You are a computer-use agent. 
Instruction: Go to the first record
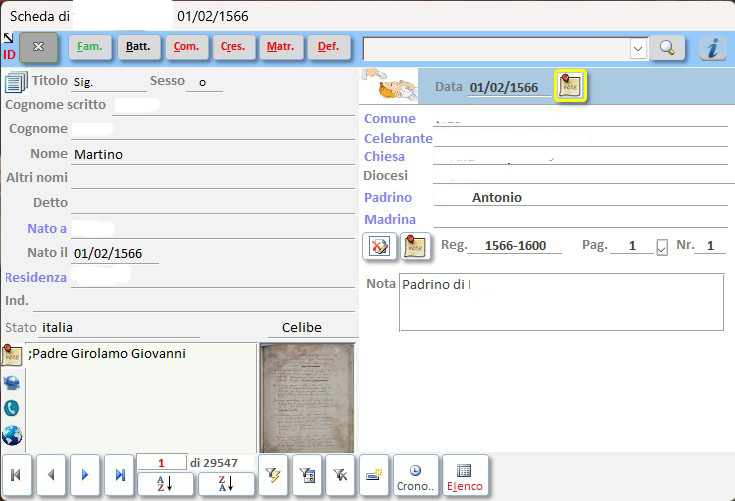click(16, 475)
